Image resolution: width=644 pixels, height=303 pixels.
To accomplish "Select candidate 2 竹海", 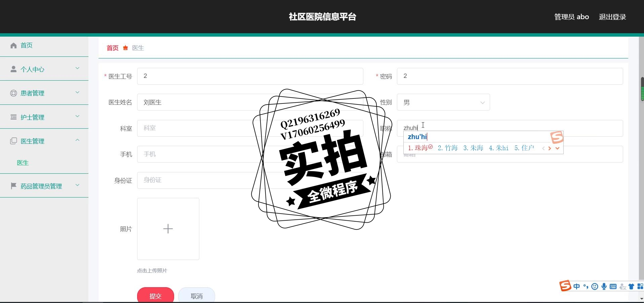I will point(448,148).
